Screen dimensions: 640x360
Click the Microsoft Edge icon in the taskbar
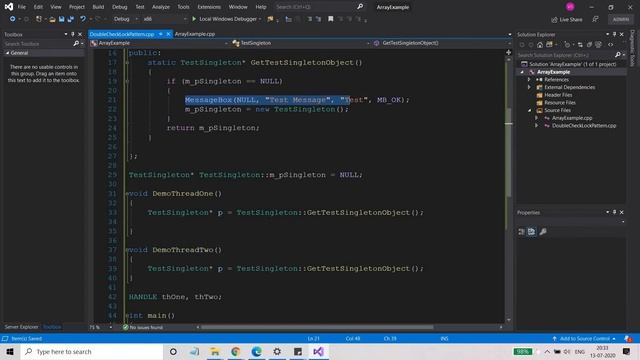[x=256, y=351]
